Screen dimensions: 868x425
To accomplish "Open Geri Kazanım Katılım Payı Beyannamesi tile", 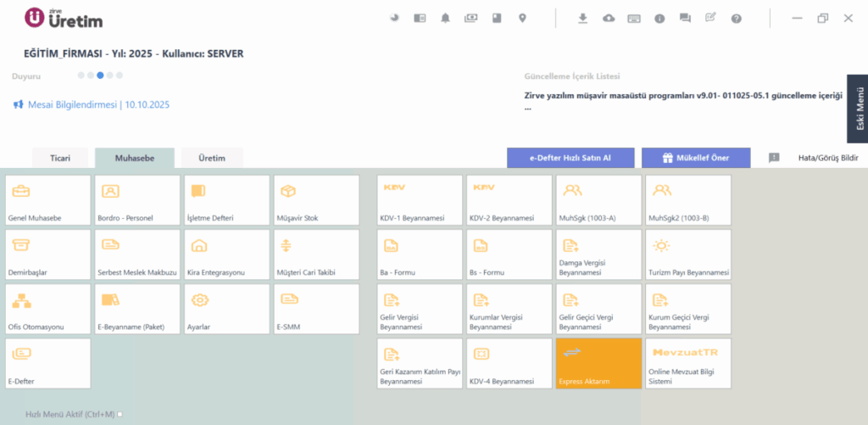I will (420, 363).
